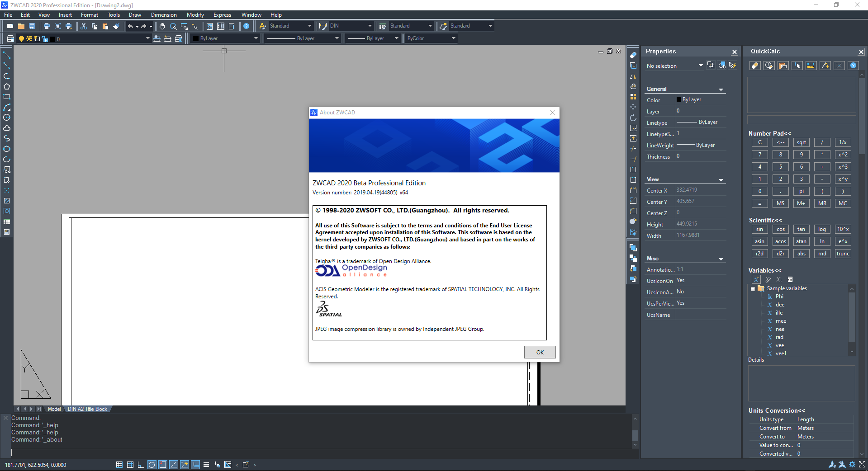Click the trunc button in Scientific
This screenshot has height=471, width=868.
pyautogui.click(x=843, y=254)
